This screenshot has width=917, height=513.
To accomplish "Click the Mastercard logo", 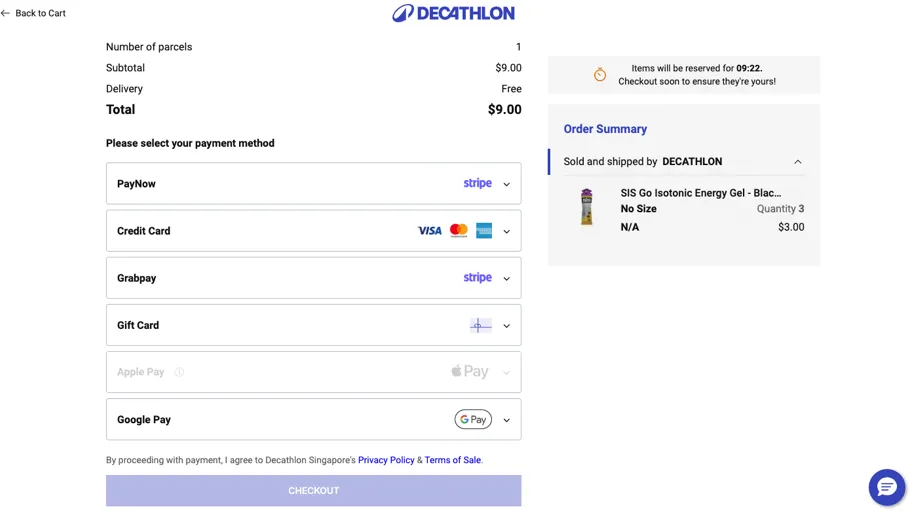I will pos(459,231).
